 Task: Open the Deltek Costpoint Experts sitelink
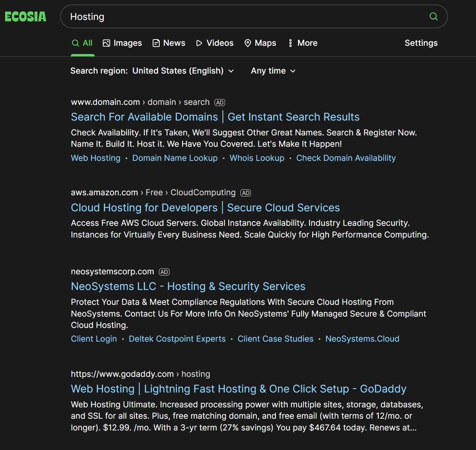(177, 339)
